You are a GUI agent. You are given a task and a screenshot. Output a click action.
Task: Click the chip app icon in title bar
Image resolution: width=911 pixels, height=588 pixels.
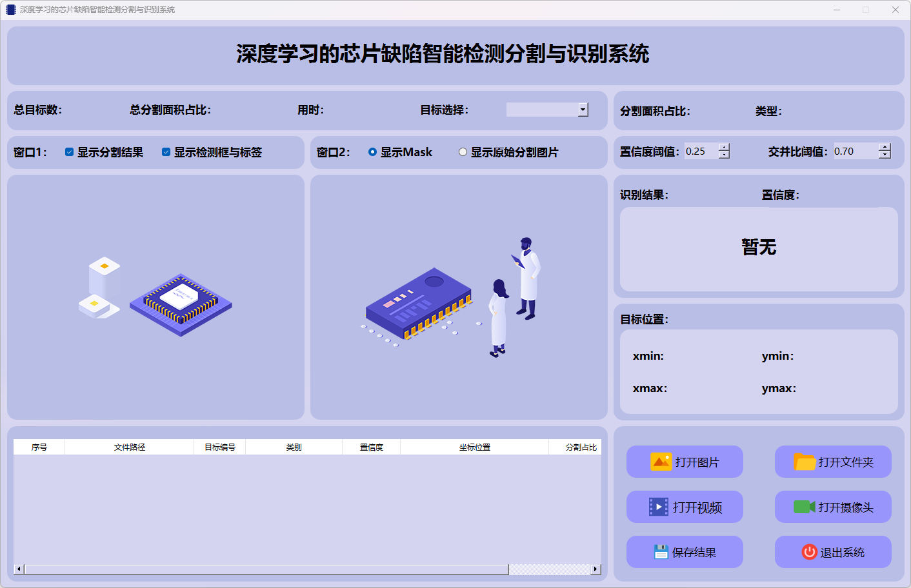point(10,10)
